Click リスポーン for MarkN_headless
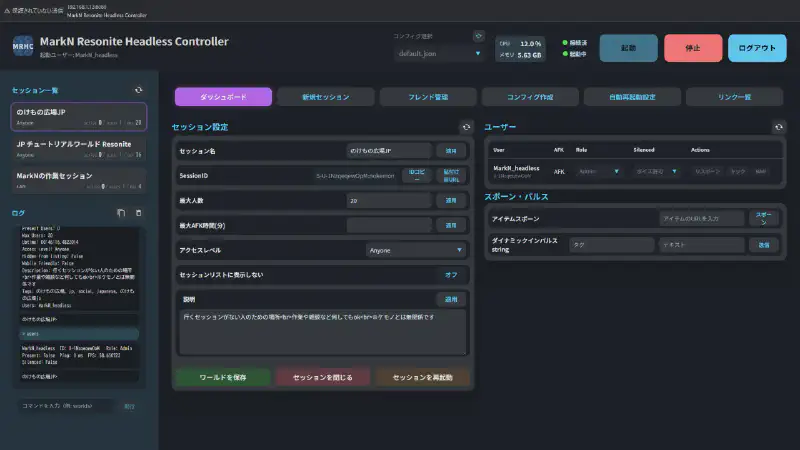The width and height of the screenshot is (800, 450). tap(707, 171)
